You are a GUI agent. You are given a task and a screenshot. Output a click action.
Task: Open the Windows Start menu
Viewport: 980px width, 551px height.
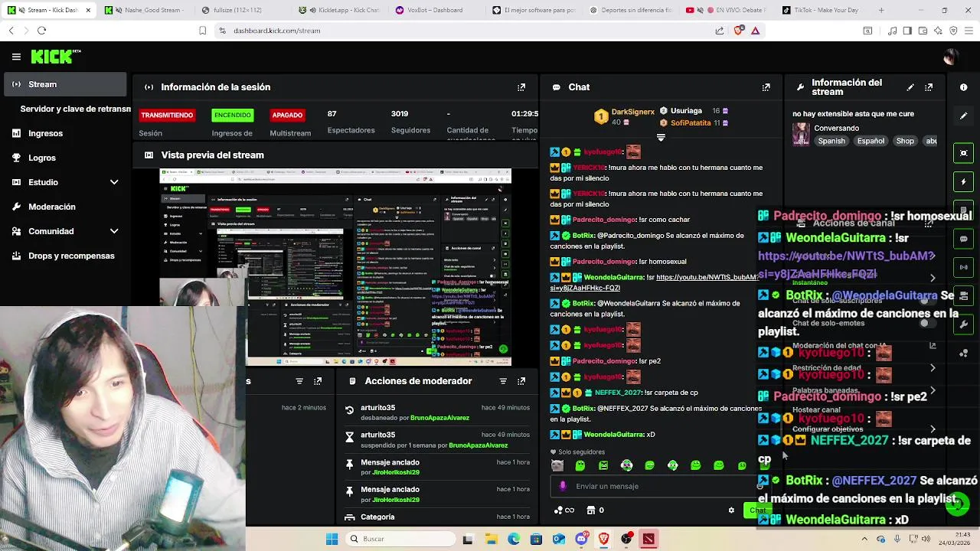[x=332, y=539]
